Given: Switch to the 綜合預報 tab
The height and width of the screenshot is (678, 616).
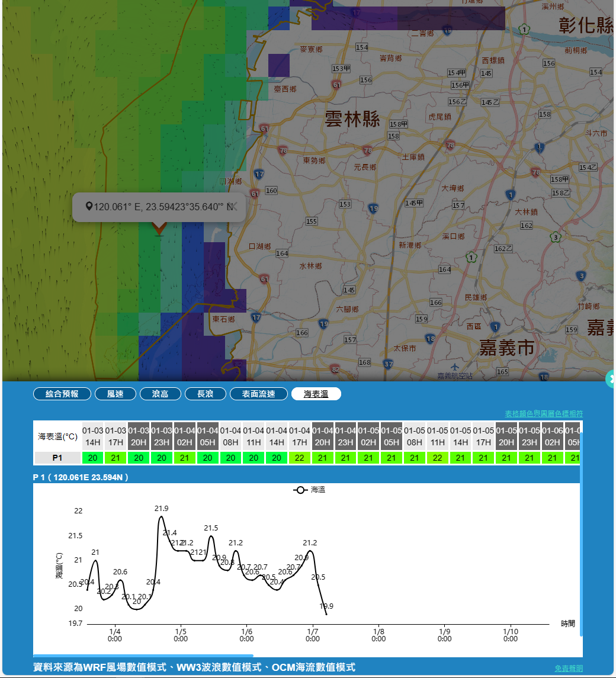Looking at the screenshot, I should pos(62,394).
